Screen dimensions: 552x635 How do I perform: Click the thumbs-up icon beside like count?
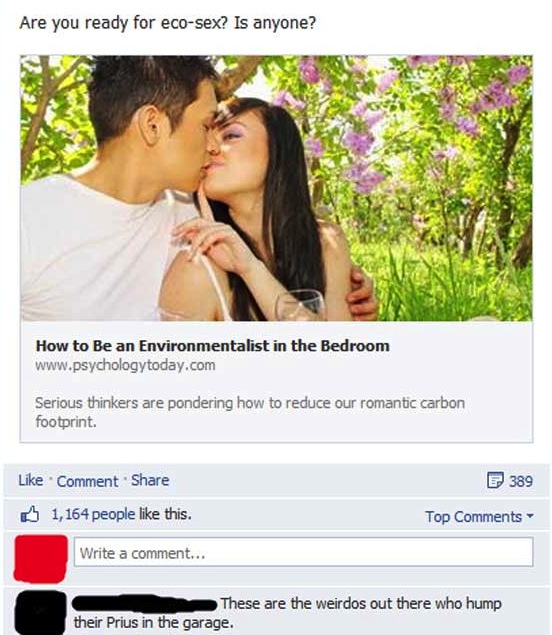point(30,514)
